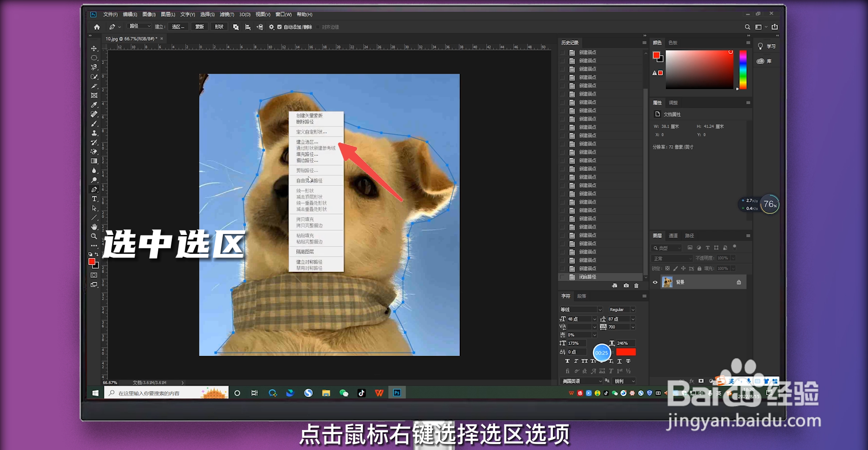Click the 选区... button in options bar
The height and width of the screenshot is (450, 868).
click(178, 27)
